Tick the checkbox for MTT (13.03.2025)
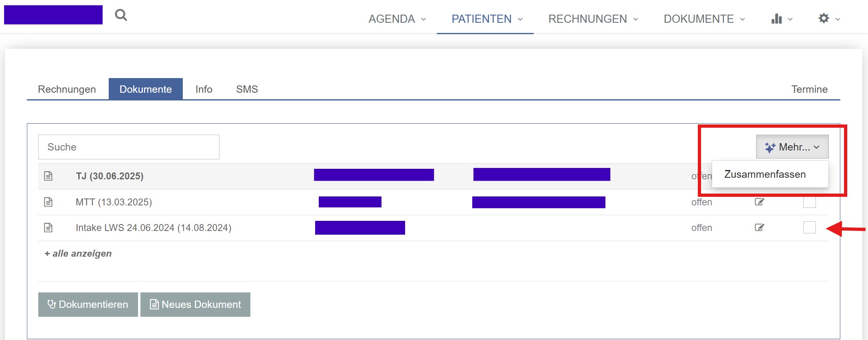The width and height of the screenshot is (868, 340). pyautogui.click(x=809, y=202)
